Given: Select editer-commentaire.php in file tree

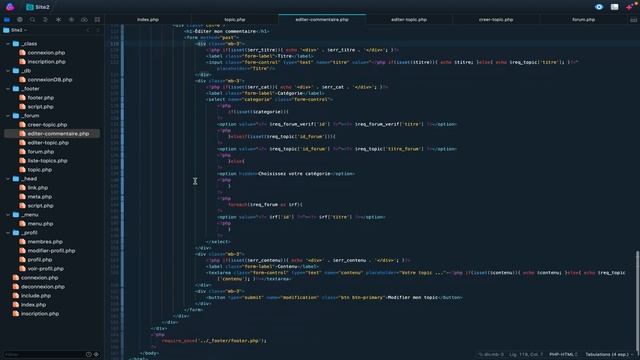Looking at the screenshot, I should coord(52,133).
